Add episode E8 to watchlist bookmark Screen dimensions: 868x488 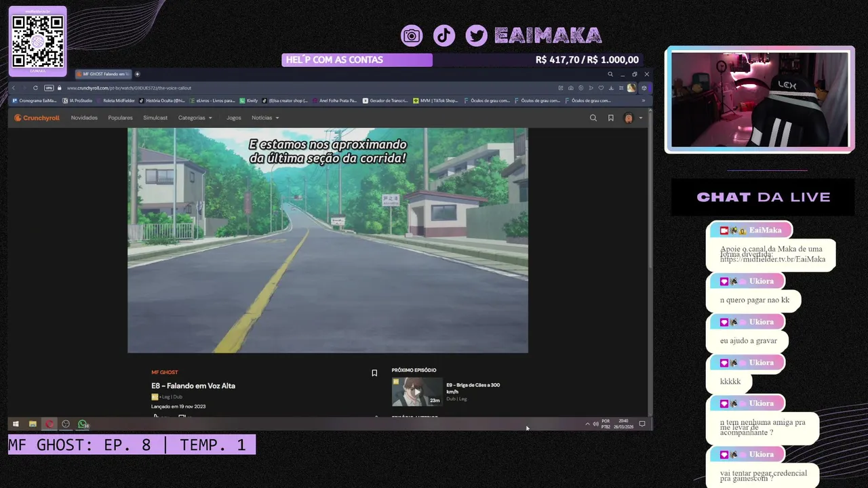tap(374, 373)
